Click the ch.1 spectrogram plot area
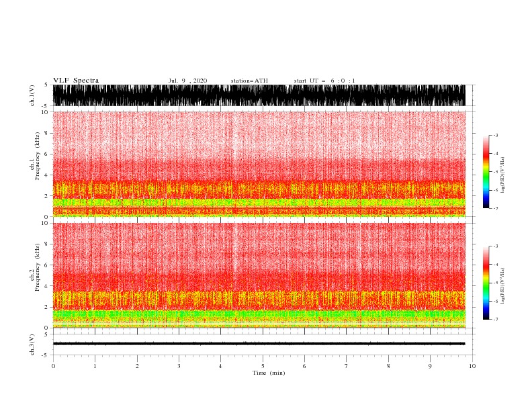The height and width of the screenshot is (411, 532). coord(259,164)
